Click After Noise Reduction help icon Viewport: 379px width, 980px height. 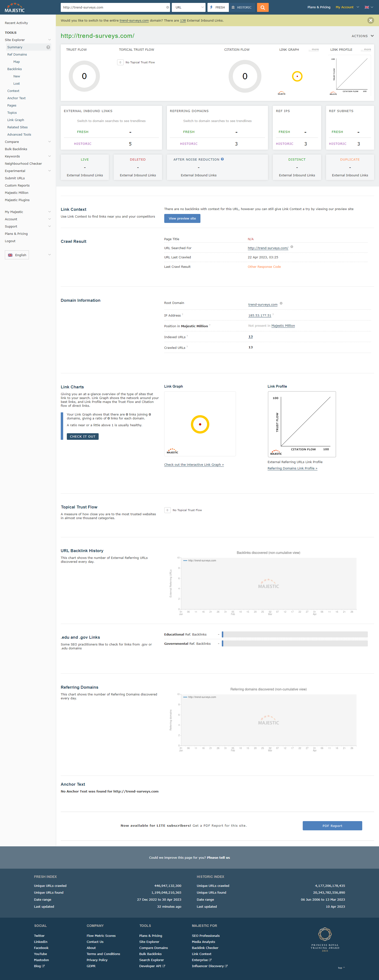[223, 159]
